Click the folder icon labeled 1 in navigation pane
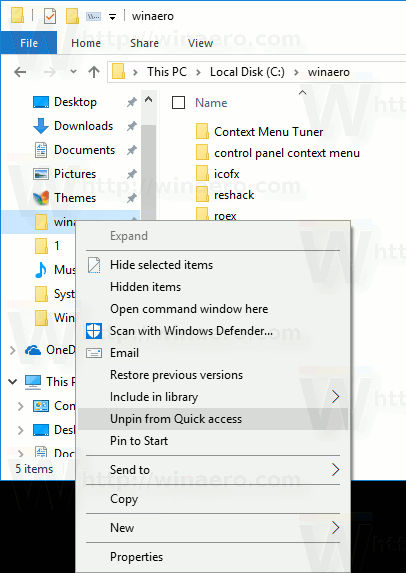406x573 pixels. pyautogui.click(x=41, y=246)
